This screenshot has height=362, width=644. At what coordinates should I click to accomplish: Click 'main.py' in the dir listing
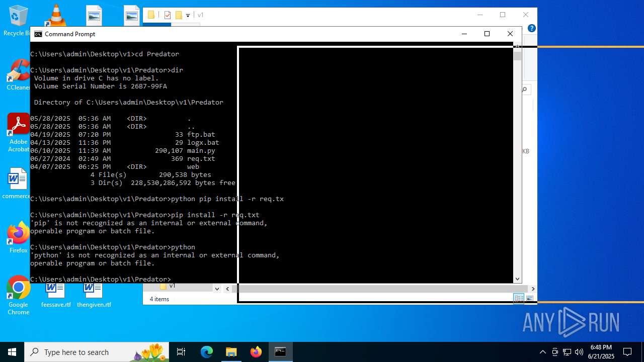point(201,151)
